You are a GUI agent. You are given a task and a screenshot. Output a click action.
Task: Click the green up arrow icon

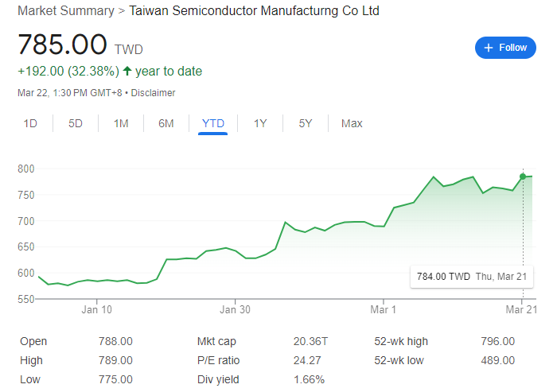click(127, 71)
